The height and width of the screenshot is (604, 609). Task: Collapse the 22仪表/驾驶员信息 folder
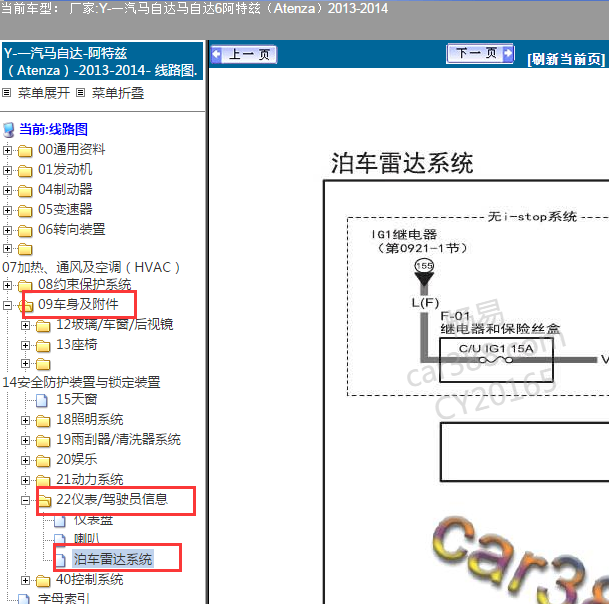point(25,500)
